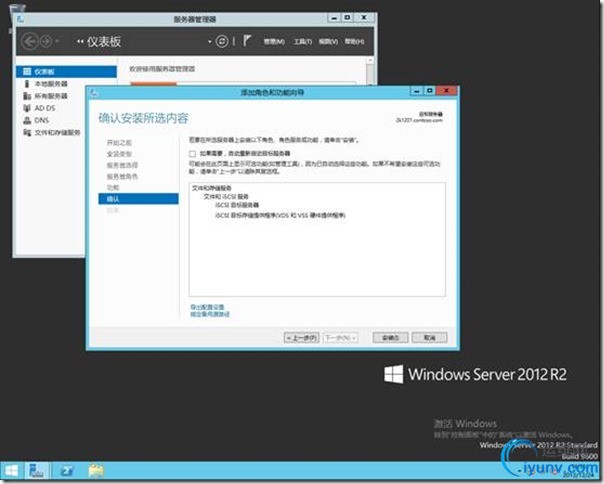The image size is (604, 484).
Task: Click the 欢迎使用服务器管理器 heading text
Action: click(x=162, y=69)
